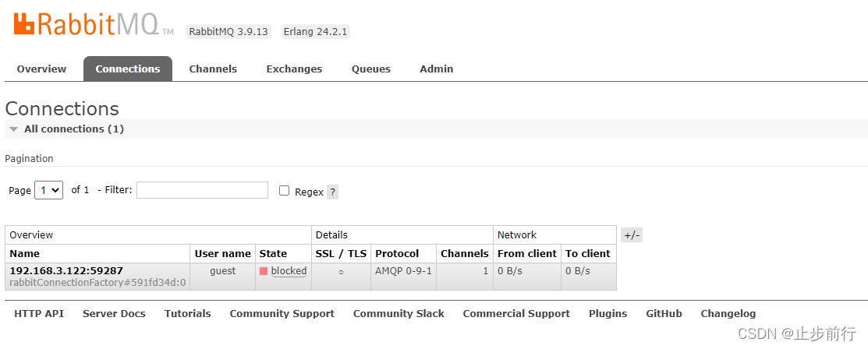Click the Regex help question mark

(x=332, y=192)
